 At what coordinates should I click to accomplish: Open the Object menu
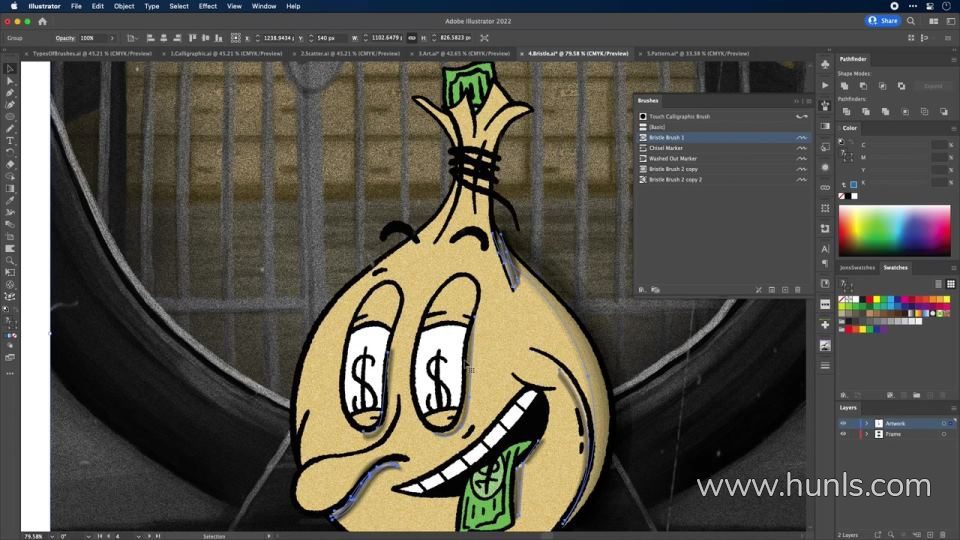coord(124,6)
